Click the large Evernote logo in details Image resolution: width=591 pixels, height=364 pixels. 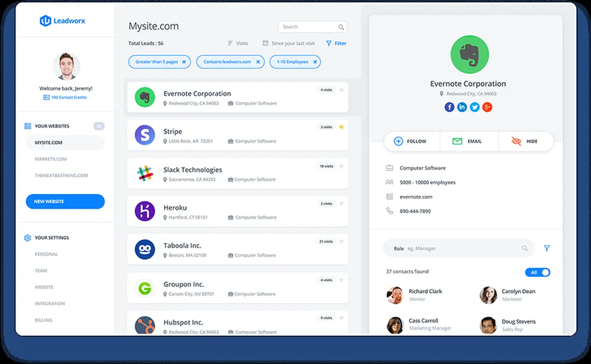(470, 54)
